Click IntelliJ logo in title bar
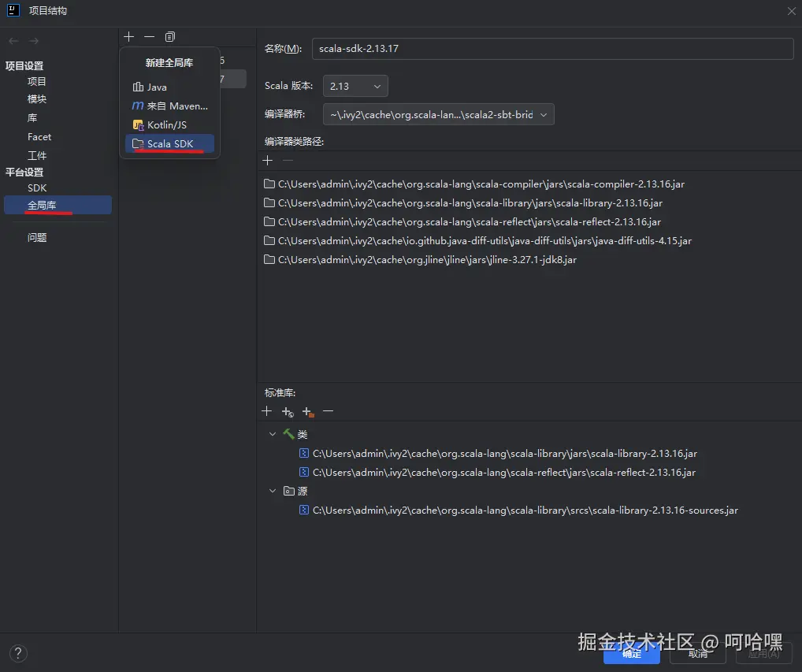 click(x=13, y=10)
